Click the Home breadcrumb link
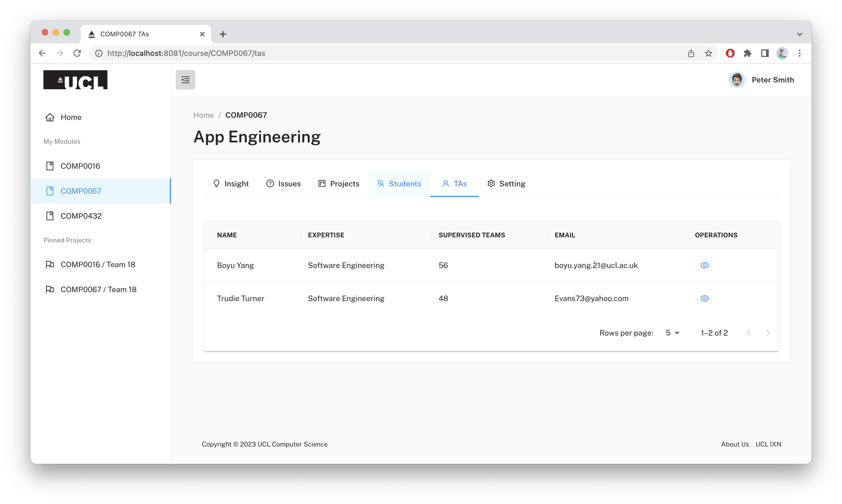The image size is (842, 504). [x=203, y=115]
